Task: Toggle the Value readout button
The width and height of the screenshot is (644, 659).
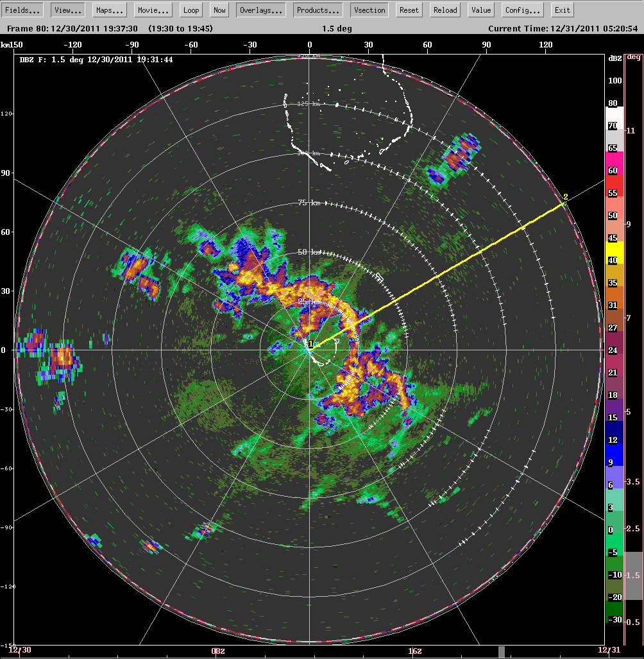Action: click(481, 10)
